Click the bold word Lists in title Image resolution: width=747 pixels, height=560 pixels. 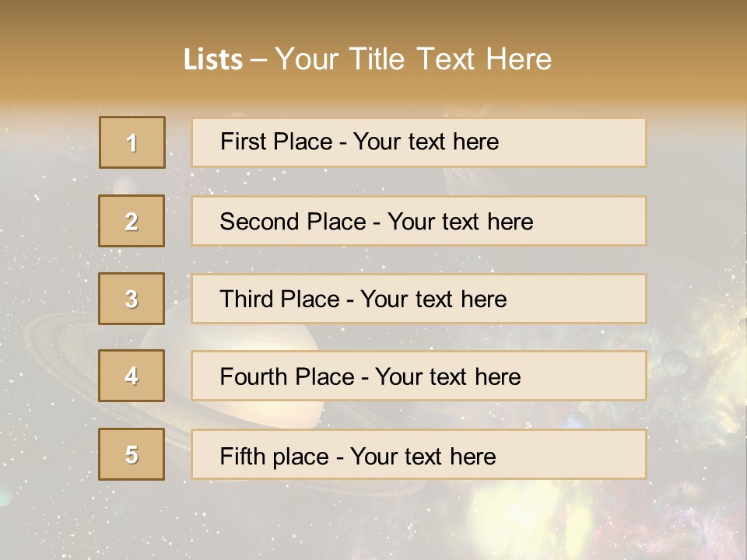[213, 60]
